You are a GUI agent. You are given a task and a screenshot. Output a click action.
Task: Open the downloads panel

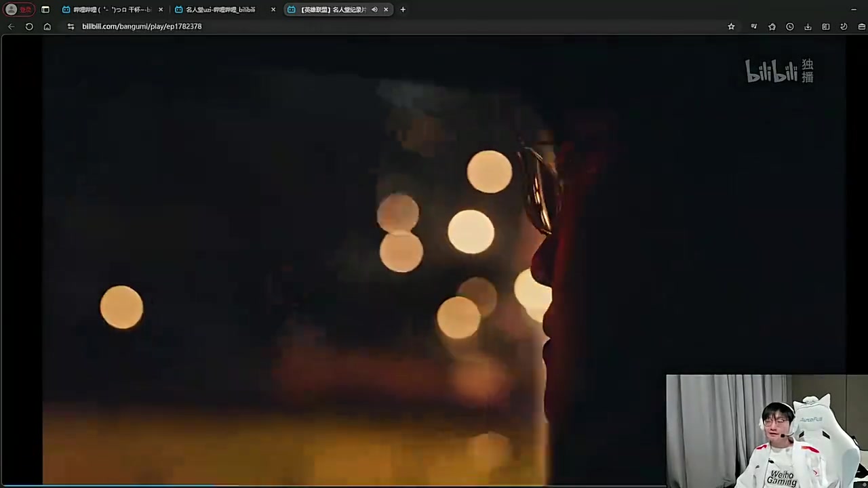808,26
